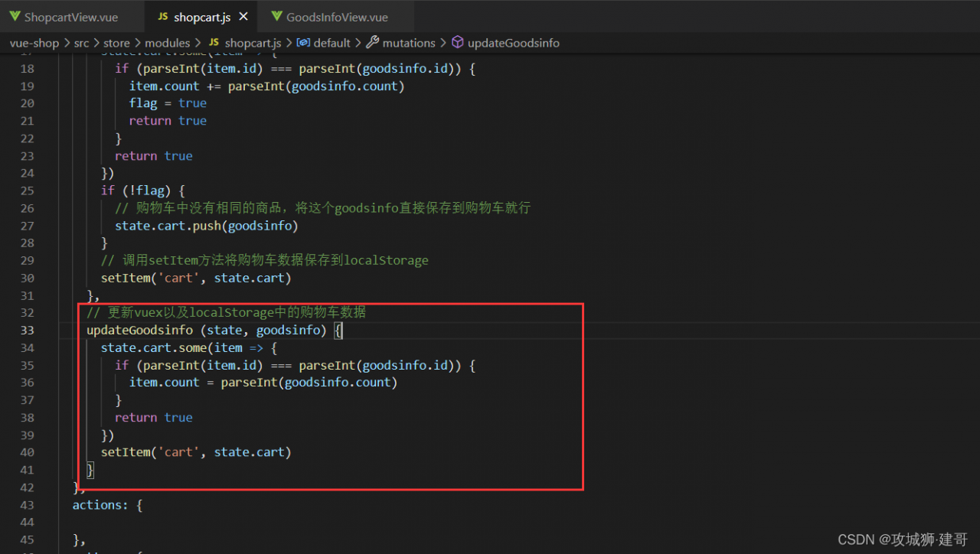
Task: Click the Vue icon on GoodsInfoView.vue tab
Action: pyautogui.click(x=276, y=17)
